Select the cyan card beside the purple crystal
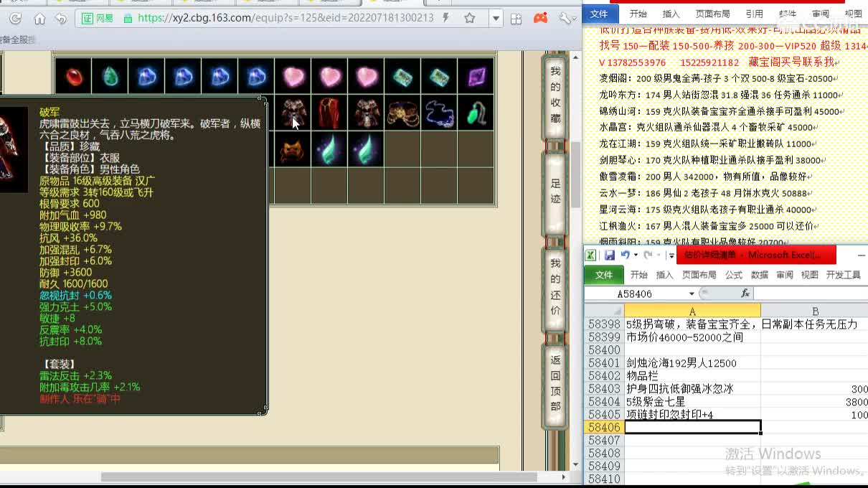 [439, 76]
